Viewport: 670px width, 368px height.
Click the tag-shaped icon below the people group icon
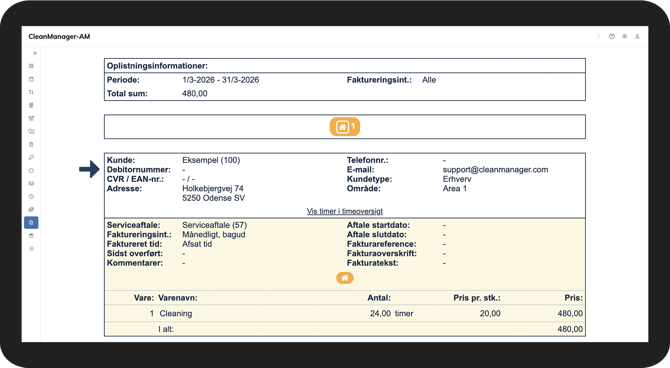(x=31, y=131)
